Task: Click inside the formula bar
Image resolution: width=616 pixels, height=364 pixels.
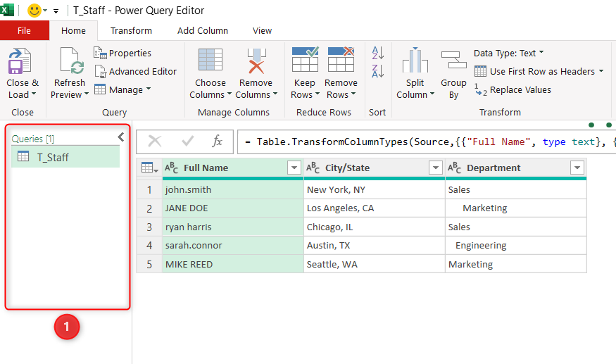Action: click(427, 142)
